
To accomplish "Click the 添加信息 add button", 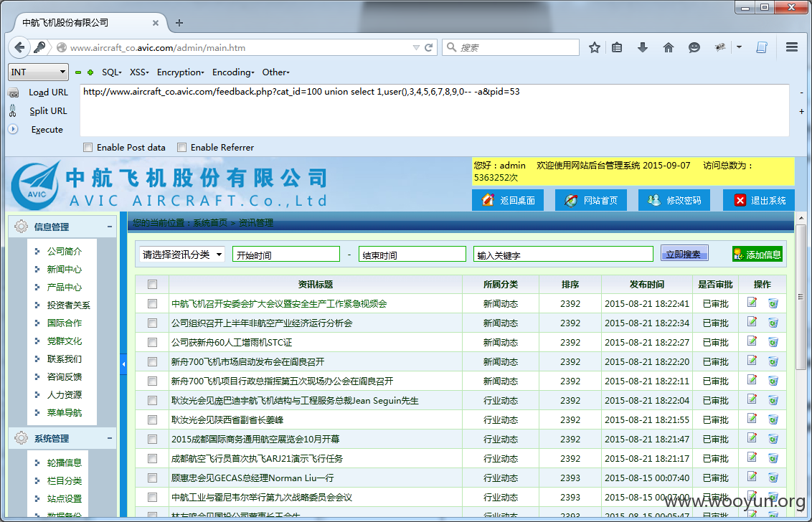I will point(757,255).
